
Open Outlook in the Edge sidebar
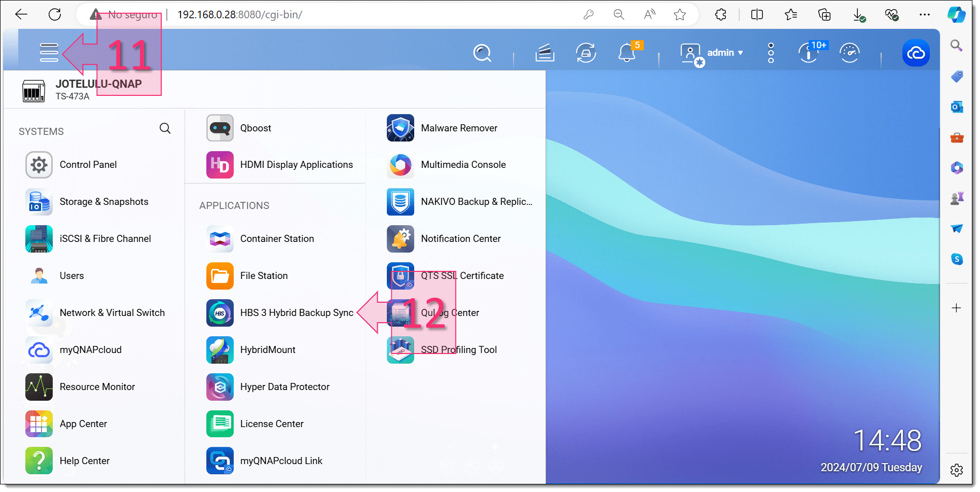tap(957, 107)
